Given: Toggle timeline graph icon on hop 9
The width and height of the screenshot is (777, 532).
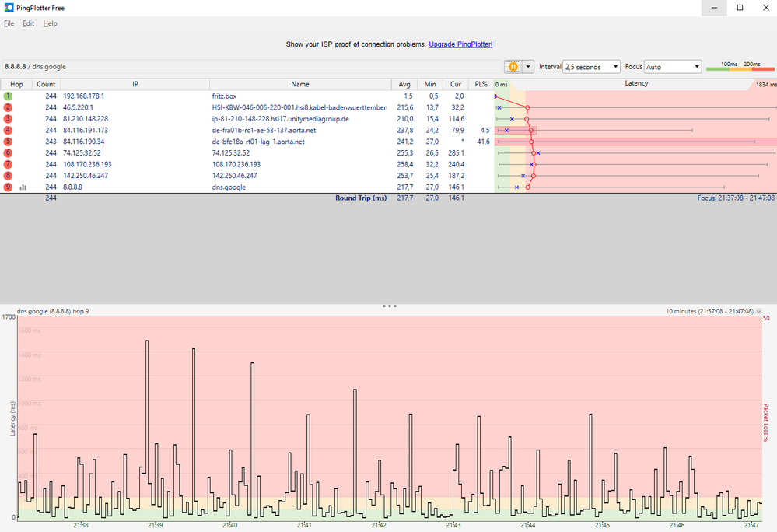Looking at the screenshot, I should [23, 187].
